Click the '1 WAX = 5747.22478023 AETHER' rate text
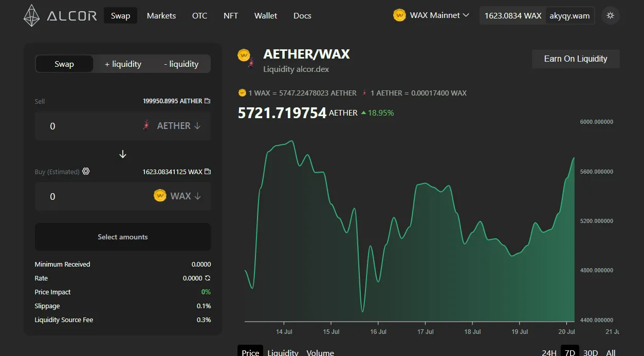This screenshot has height=356, width=644. tap(302, 93)
